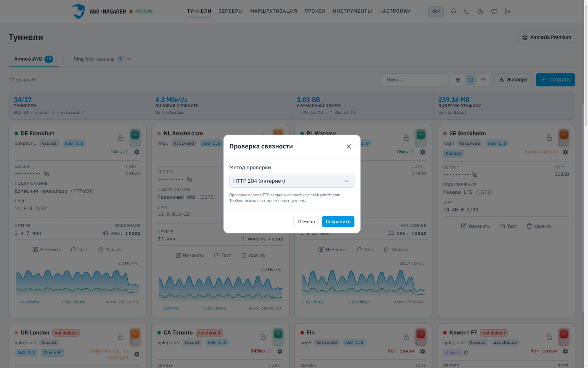Toggle the Клиент FT tunnel switch
Screen dimensions: 588x368
click(564, 337)
